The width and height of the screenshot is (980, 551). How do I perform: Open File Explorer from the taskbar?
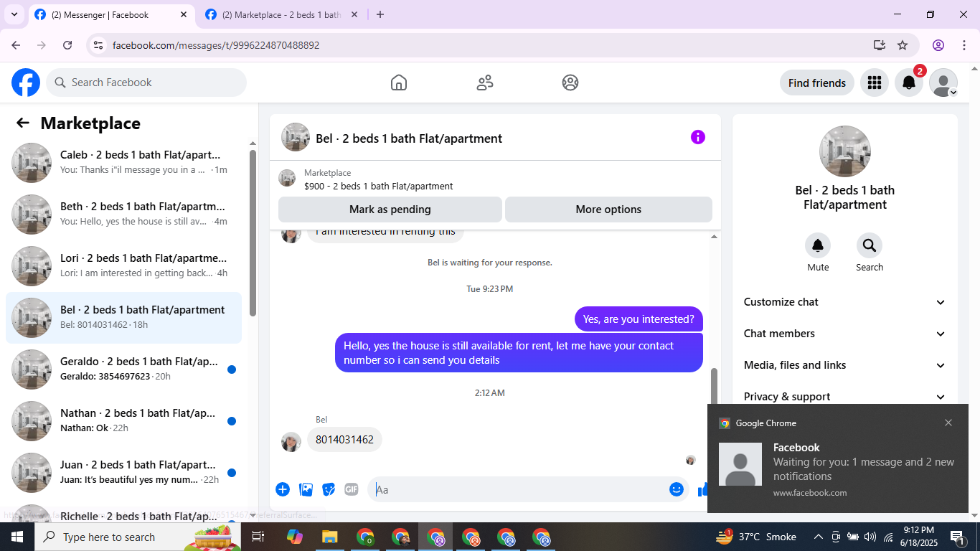click(x=329, y=537)
